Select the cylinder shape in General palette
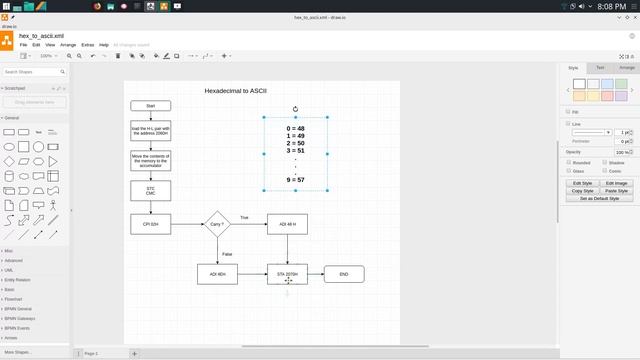The height and width of the screenshot is (360, 640). point(9,176)
